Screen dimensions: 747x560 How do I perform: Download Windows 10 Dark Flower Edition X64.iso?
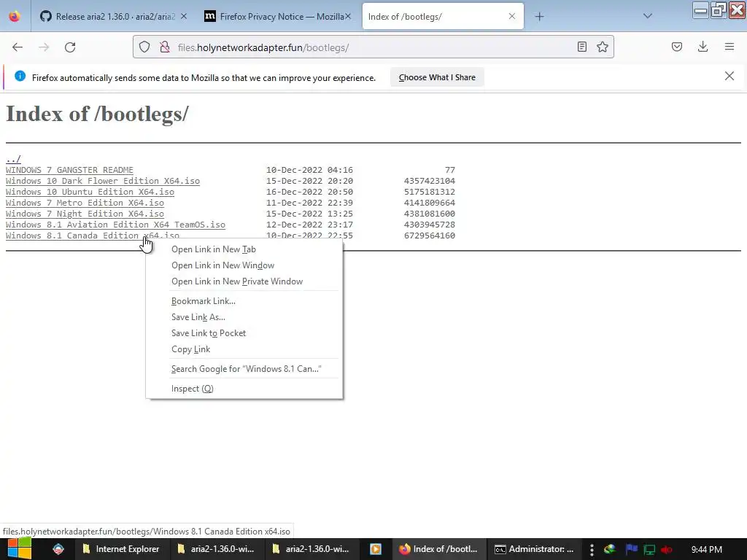tap(103, 181)
